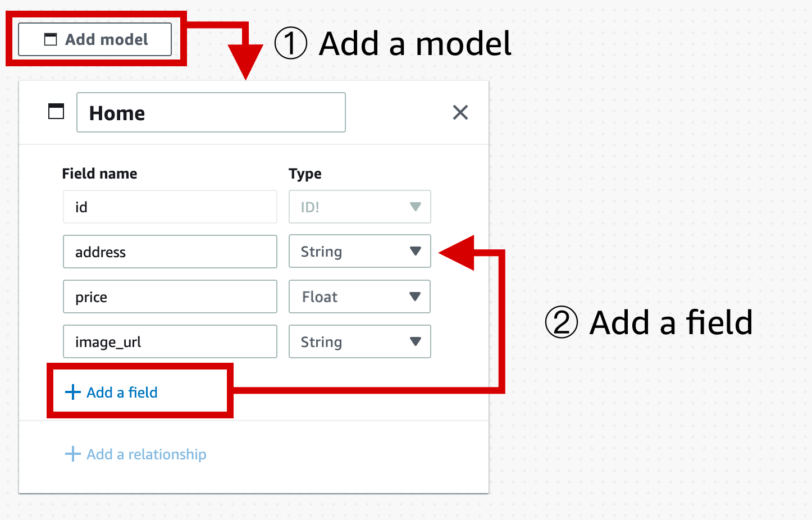Click the image_url field name input
Screen dimensions: 812x520
coord(170,341)
